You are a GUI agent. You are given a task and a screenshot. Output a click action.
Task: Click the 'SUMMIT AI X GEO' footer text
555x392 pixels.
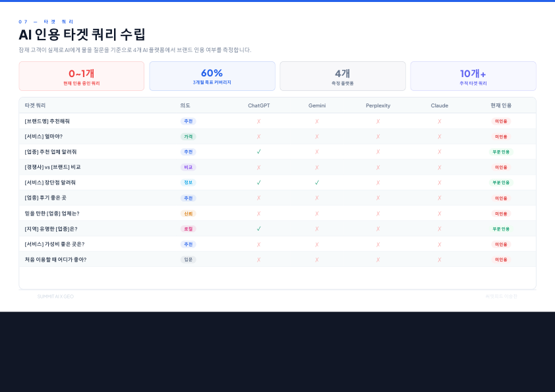click(x=55, y=296)
